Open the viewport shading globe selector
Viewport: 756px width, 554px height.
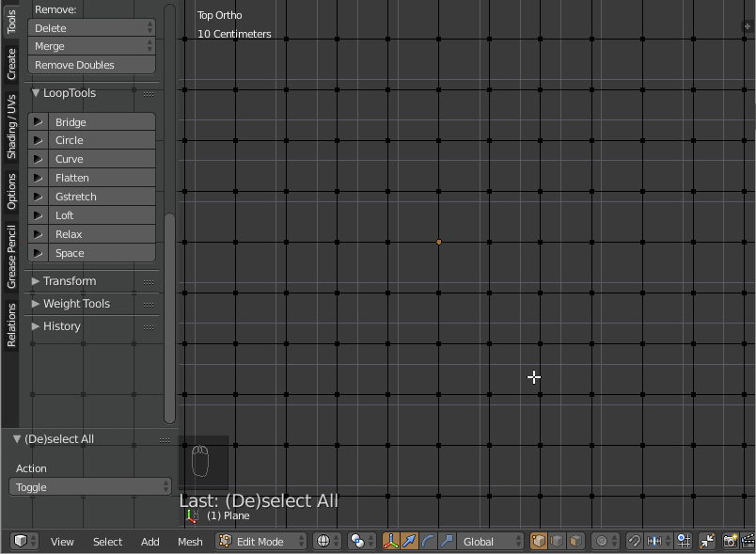pyautogui.click(x=327, y=541)
